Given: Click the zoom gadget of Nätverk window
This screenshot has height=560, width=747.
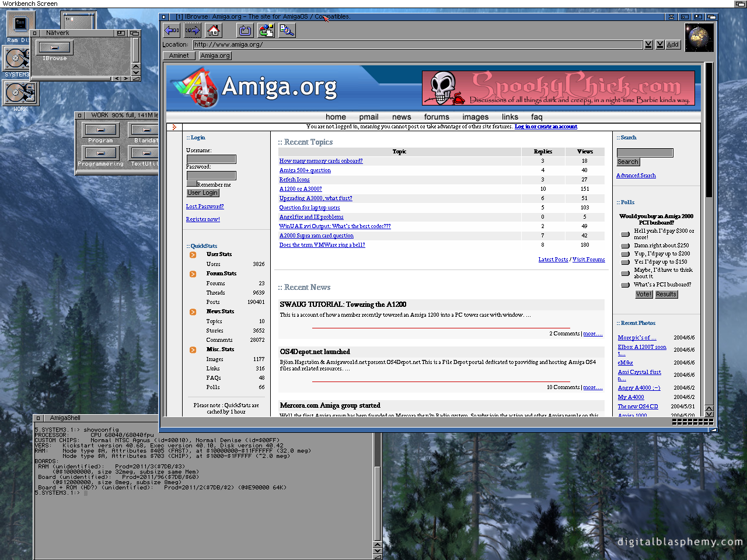Looking at the screenshot, I should pos(121,33).
